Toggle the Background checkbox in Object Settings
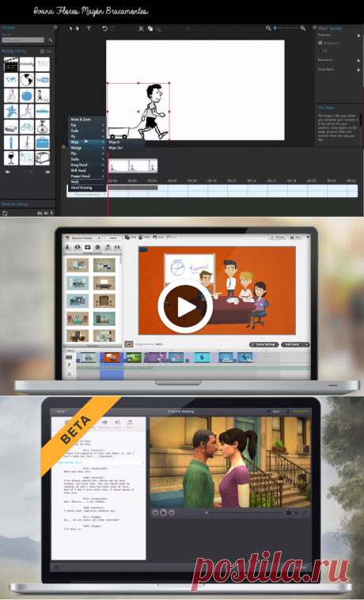Viewport: 364px width, 600px height. 320,43
